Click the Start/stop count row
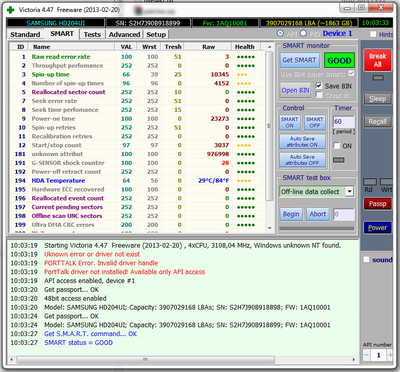The width and height of the screenshot is (400, 372). [x=137, y=145]
